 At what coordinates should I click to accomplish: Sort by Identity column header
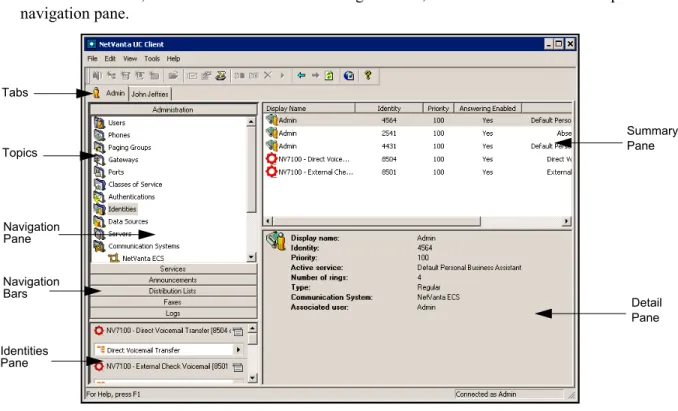point(389,108)
